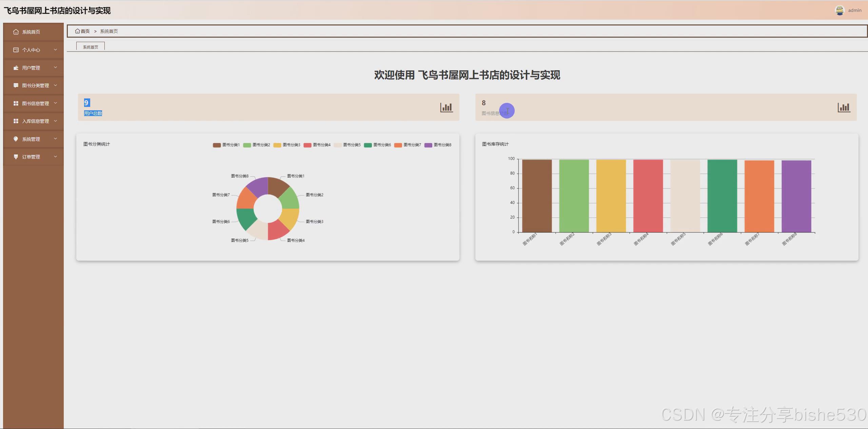Expand the 入库信息管理 chevron
The height and width of the screenshot is (429, 868).
pos(55,121)
